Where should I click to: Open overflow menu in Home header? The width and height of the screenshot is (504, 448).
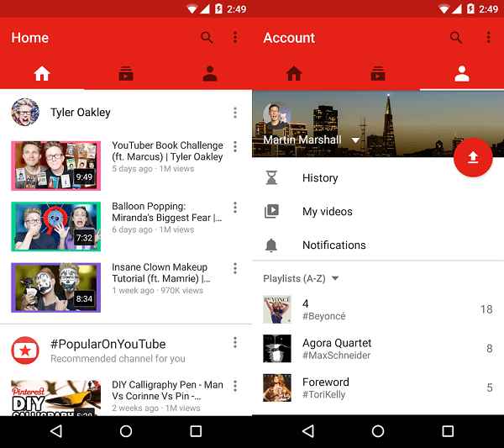(x=235, y=38)
